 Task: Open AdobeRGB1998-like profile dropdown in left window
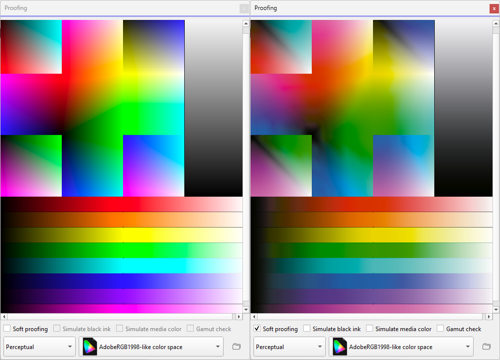151,347
